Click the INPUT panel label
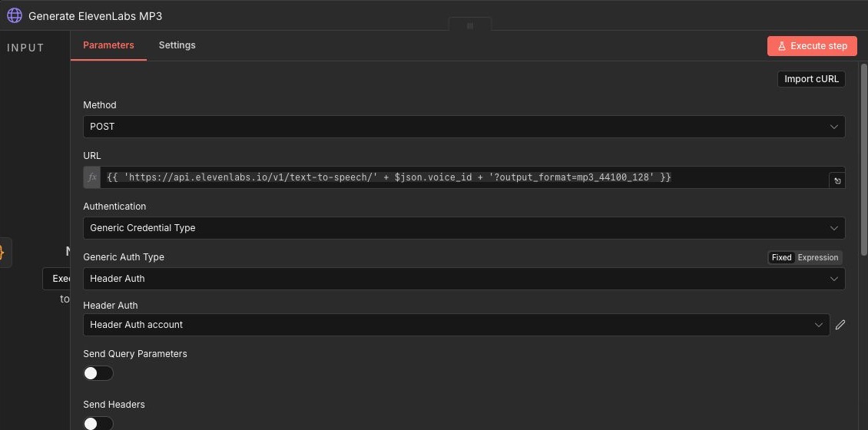Viewport: 868px width, 430px height. (x=25, y=48)
